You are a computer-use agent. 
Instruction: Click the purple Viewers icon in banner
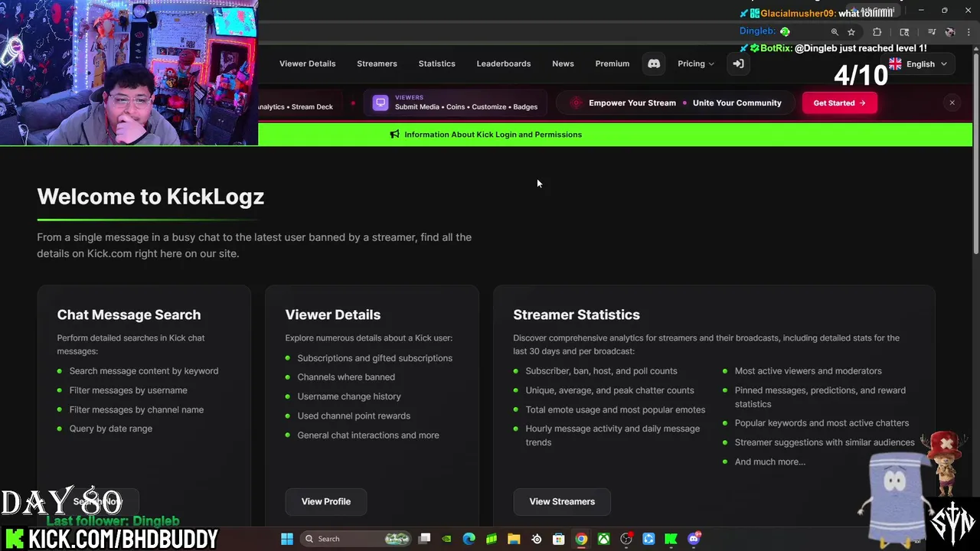381,103
